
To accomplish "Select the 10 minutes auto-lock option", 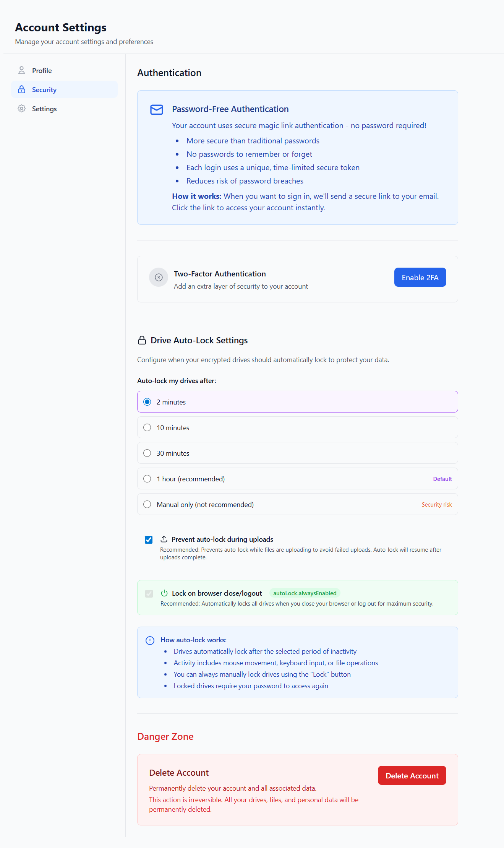I will click(147, 427).
